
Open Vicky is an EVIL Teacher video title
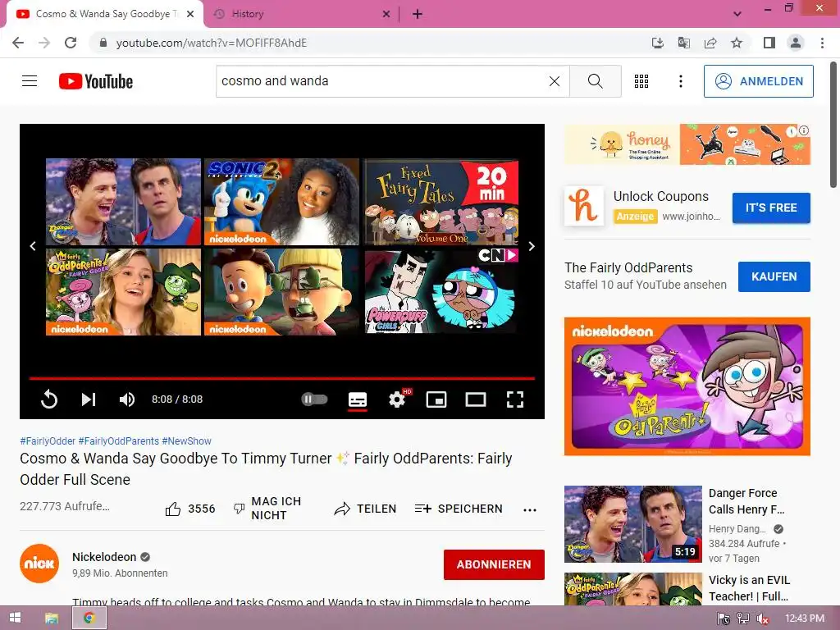tap(749, 587)
